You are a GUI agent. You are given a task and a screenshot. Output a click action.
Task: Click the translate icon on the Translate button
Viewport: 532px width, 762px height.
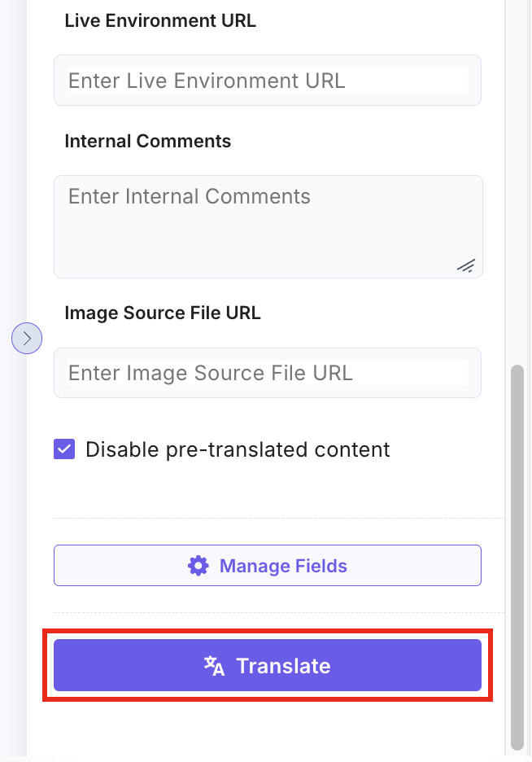point(214,666)
